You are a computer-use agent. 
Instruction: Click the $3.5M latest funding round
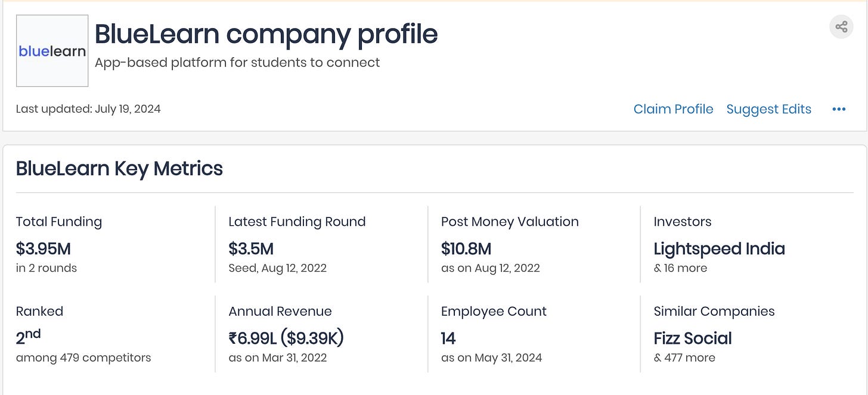click(x=251, y=248)
